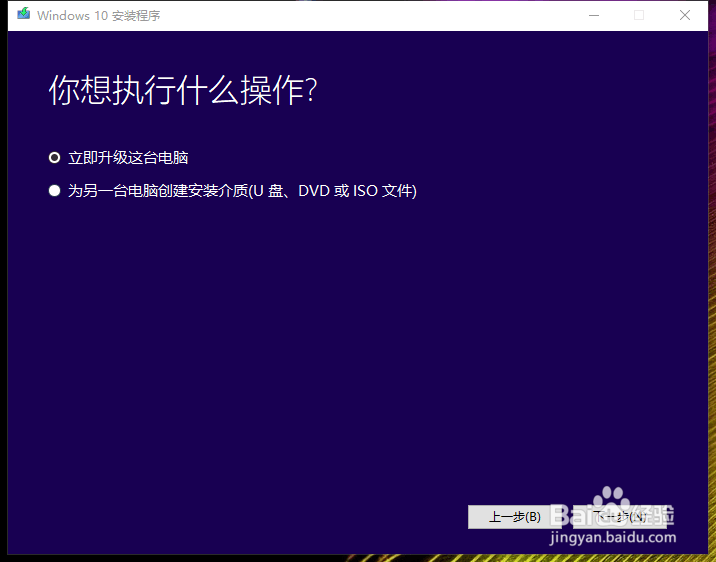716x562 pixels.
Task: Select "立即升级这台电脑" radio option
Action: (x=54, y=158)
